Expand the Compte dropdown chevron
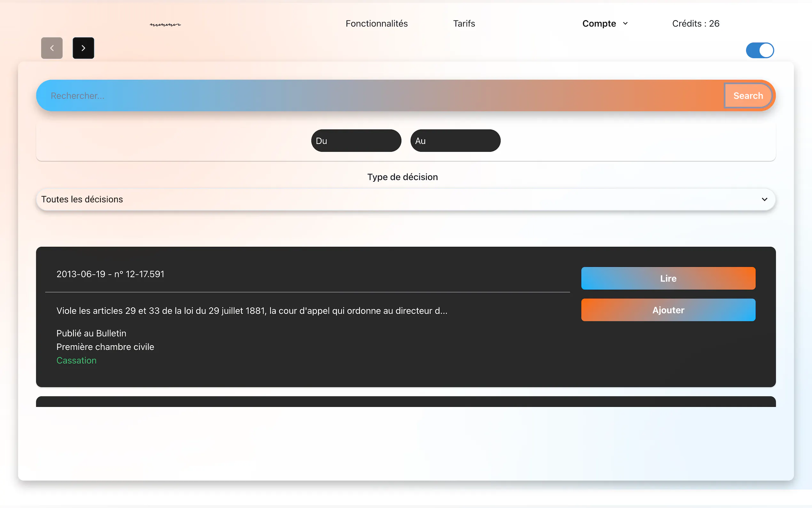The image size is (812, 508). [625, 24]
